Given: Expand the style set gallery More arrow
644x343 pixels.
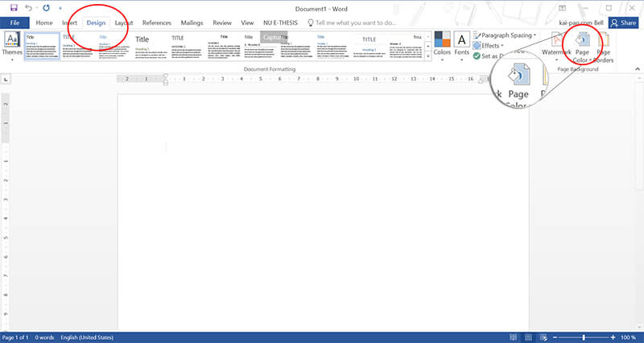Looking at the screenshot, I should pos(428,56).
